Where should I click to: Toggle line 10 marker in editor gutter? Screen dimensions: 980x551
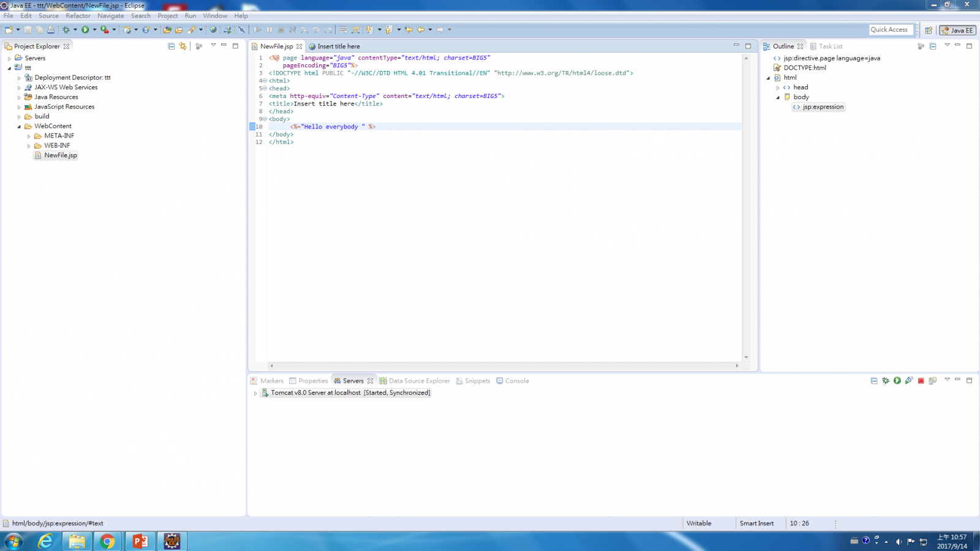tap(252, 127)
